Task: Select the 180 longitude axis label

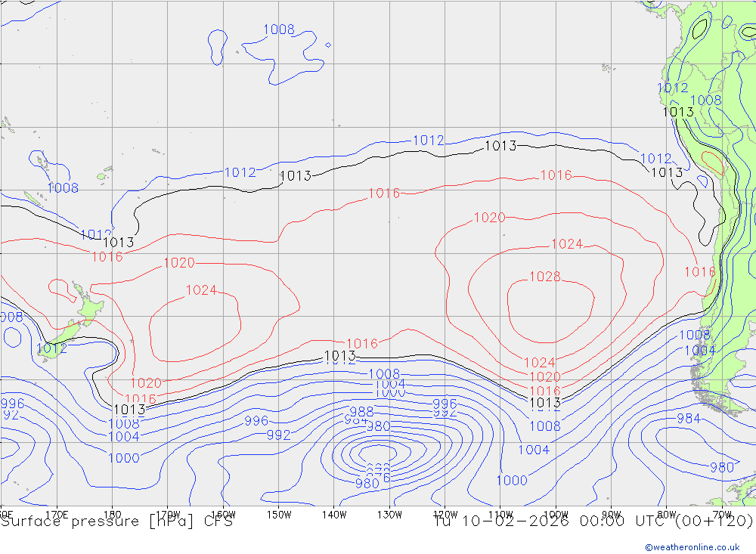Action: (x=113, y=515)
